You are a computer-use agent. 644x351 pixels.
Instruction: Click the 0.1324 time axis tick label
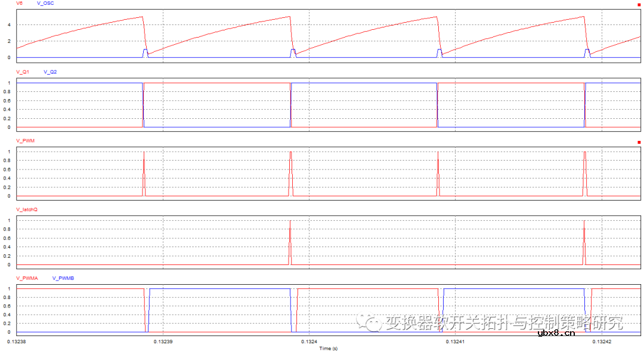point(308,342)
